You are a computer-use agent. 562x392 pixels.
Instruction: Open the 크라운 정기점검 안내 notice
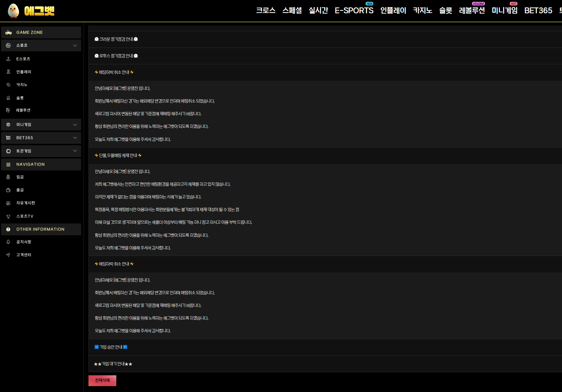point(116,39)
